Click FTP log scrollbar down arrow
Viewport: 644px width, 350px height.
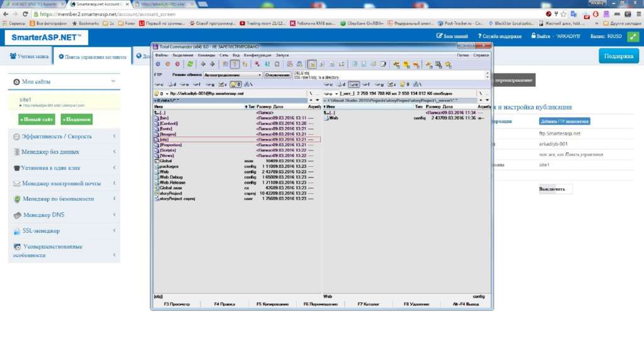(x=487, y=77)
